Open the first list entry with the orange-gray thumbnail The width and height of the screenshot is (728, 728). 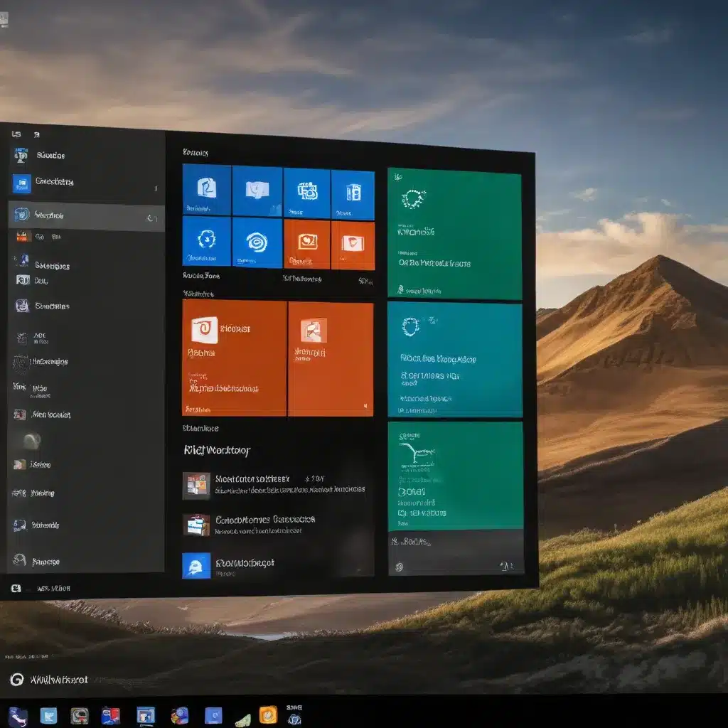point(277,484)
